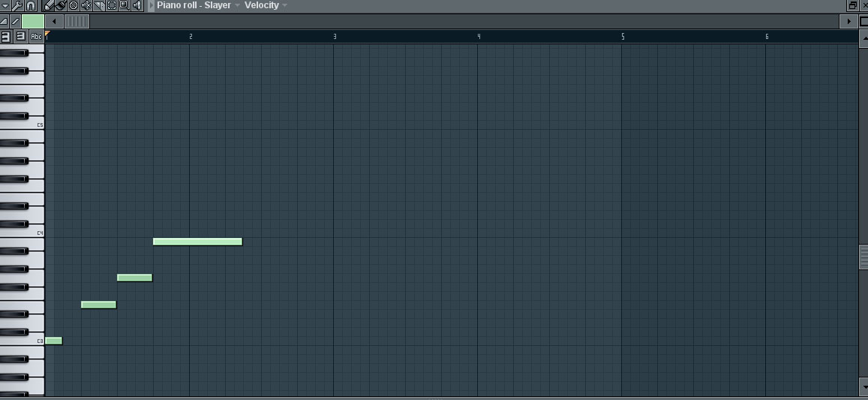Screen dimensions: 868x400
Task: Toggle the first keyboard layout icon
Action: coord(5,37)
